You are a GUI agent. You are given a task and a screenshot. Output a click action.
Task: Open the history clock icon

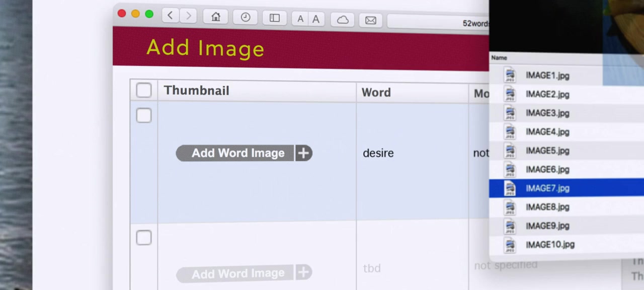pos(246,18)
